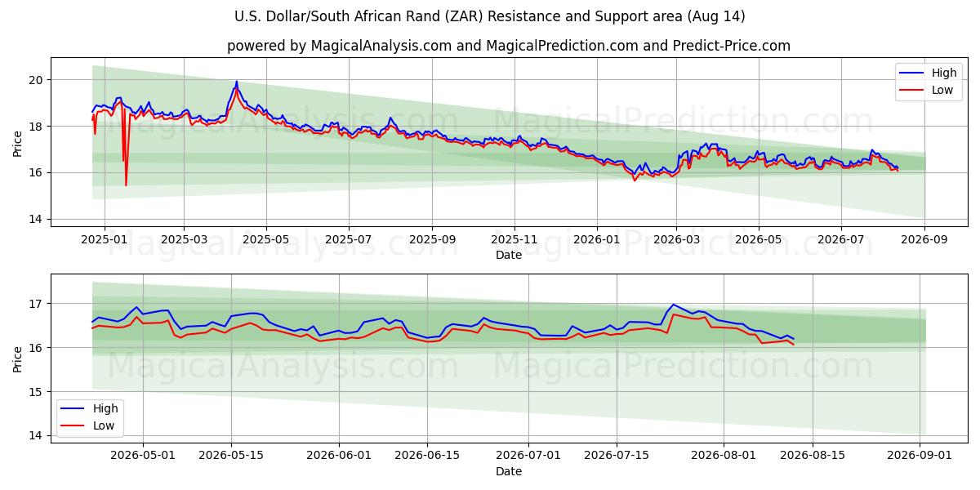
Task: Click the y-axis tick '16' on the upper chart
Action: pyautogui.click(x=36, y=173)
